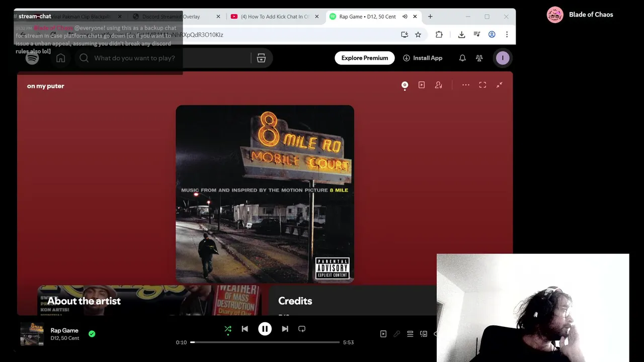Skip to the next track
This screenshot has height=362, width=644.
coord(285,329)
